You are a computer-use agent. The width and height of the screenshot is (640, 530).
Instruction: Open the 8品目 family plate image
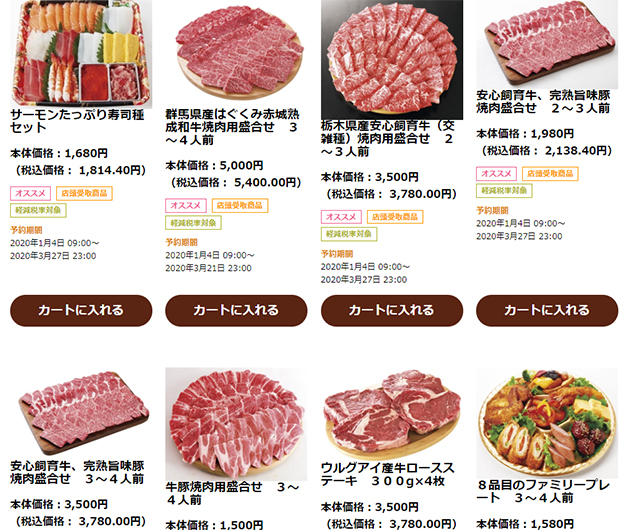click(x=547, y=423)
